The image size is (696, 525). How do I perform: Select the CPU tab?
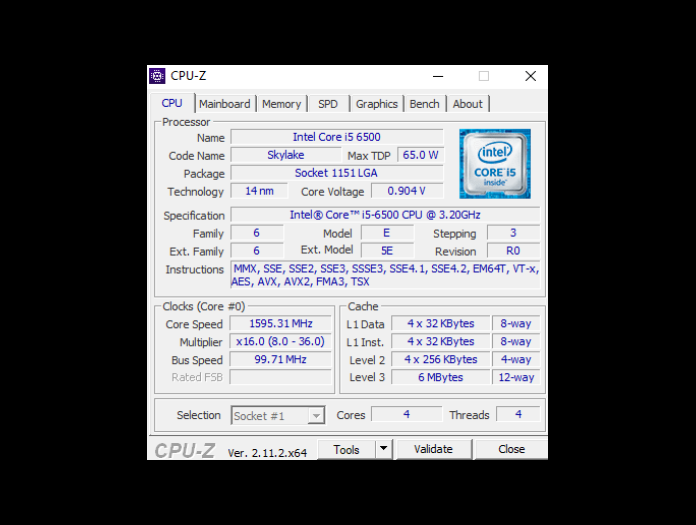(172, 103)
